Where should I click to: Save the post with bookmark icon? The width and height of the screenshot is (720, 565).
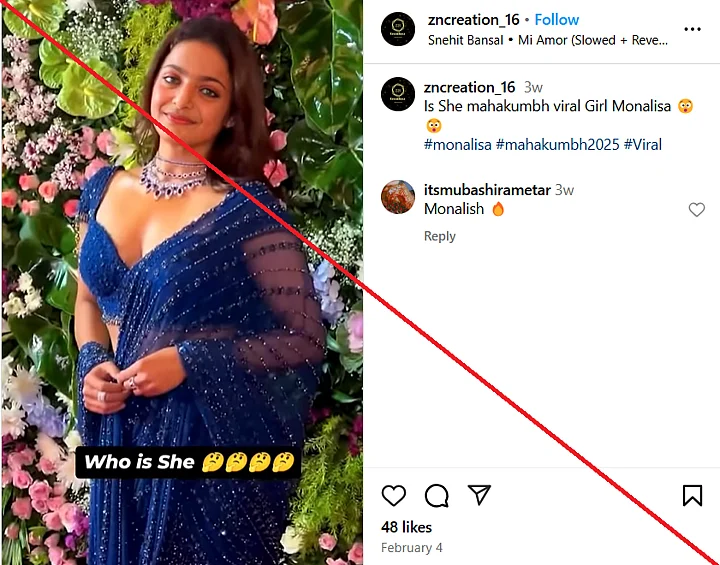(692, 495)
